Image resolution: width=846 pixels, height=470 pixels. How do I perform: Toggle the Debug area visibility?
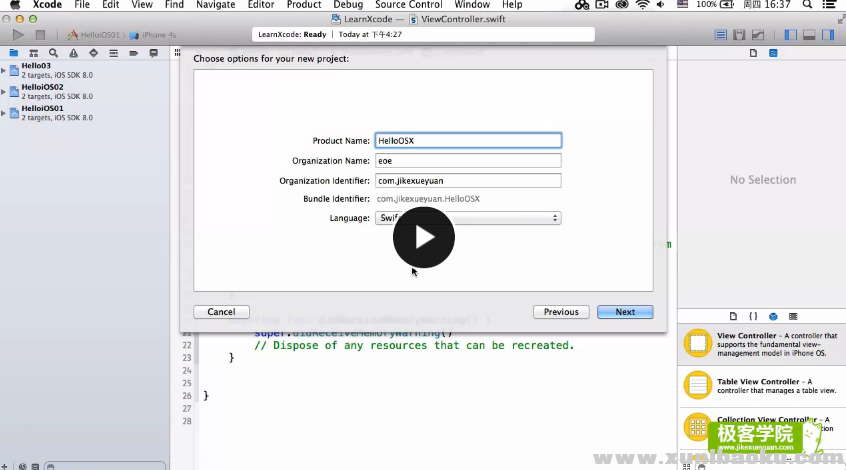[810, 35]
